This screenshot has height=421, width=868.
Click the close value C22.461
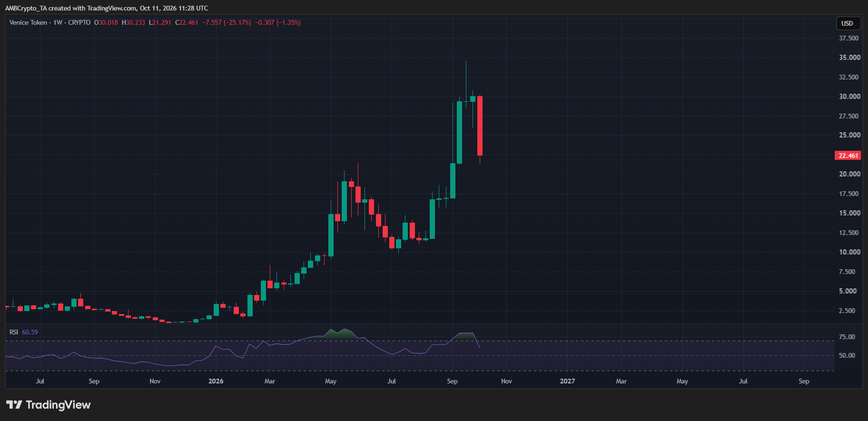(187, 22)
